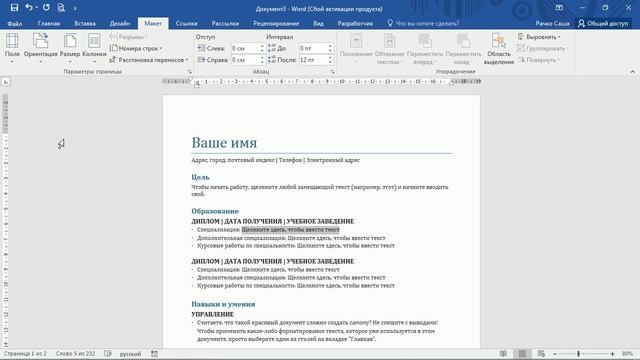
Task: Open Поля margins dropdown
Action: [x=12, y=48]
